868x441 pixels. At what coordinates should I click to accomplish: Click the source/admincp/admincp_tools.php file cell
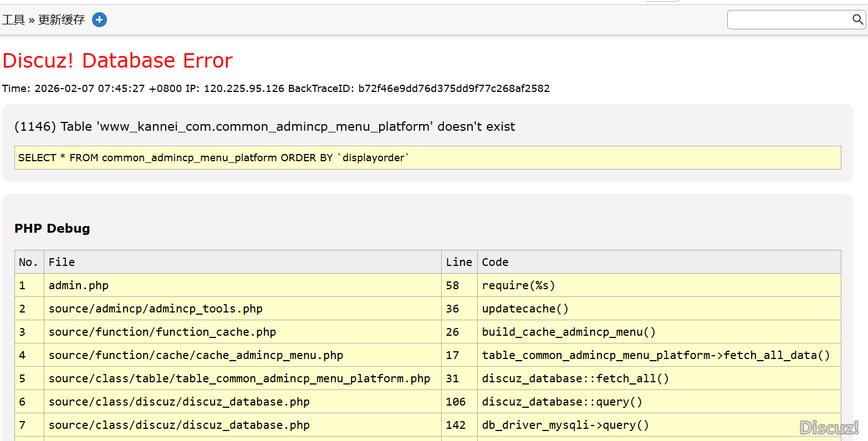point(155,309)
